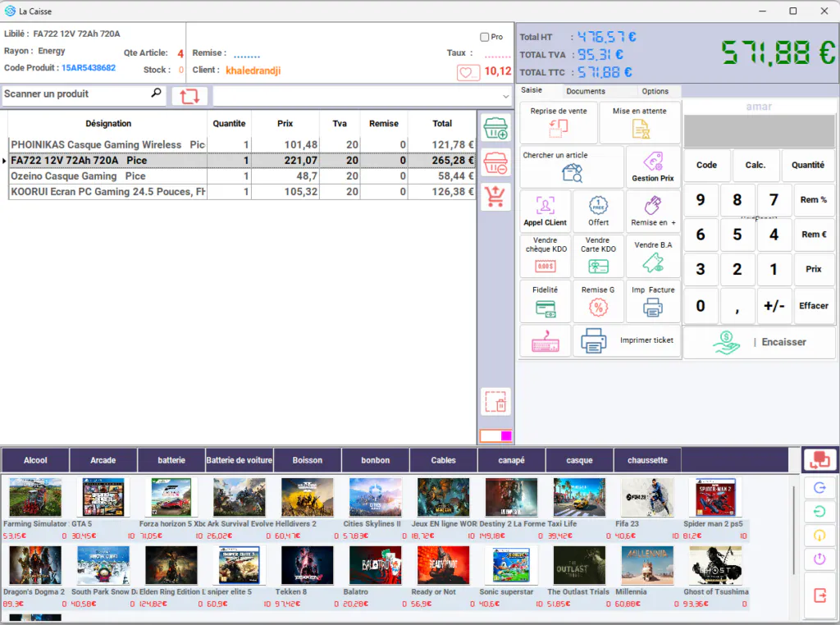The image size is (840, 625).
Task: Click the red swap arrows icon
Action: (189, 97)
